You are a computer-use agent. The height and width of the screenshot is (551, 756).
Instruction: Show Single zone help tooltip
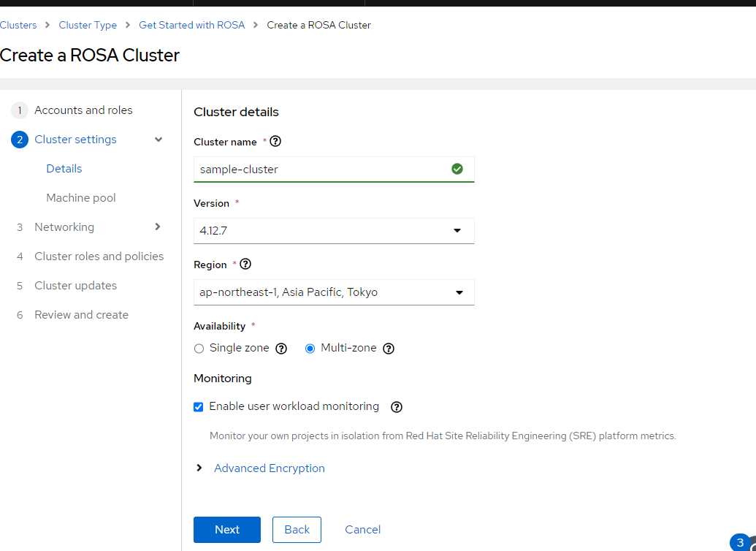[x=281, y=349]
